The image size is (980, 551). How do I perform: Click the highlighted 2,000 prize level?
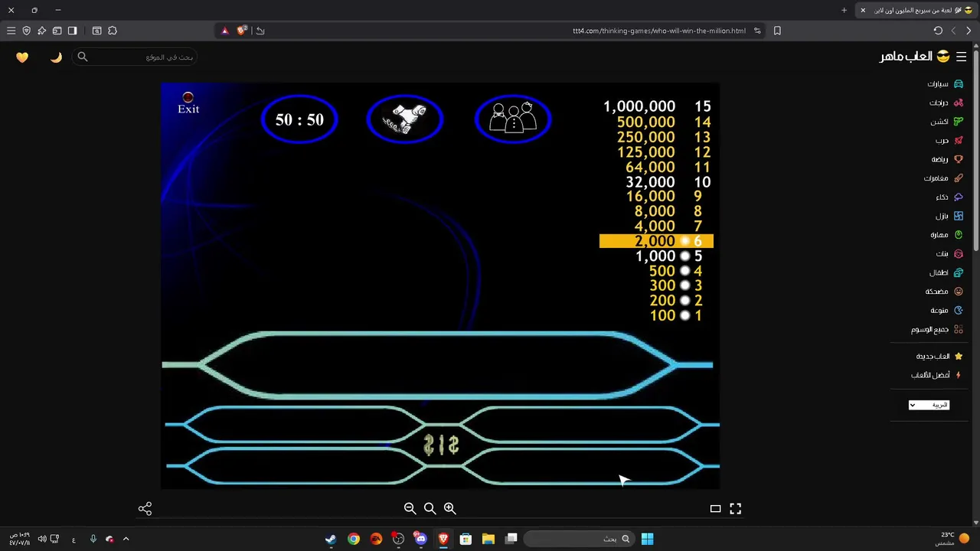(x=656, y=241)
